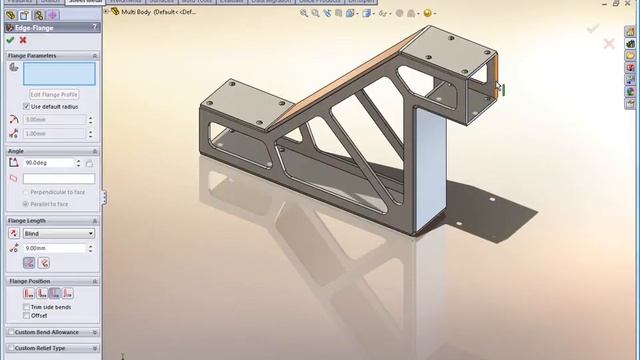The height and width of the screenshot is (360, 640).
Task: Expand Multi Body flyout design tree
Action: 107,12
